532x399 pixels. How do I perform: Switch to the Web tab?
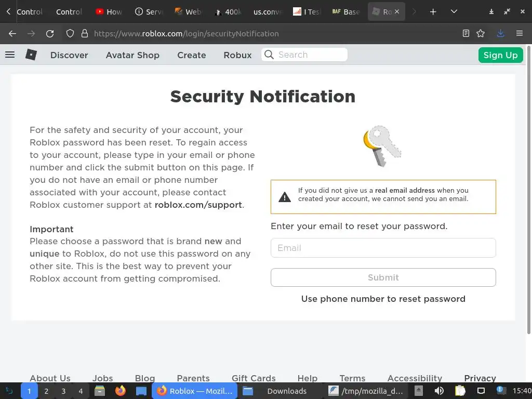pos(189,12)
